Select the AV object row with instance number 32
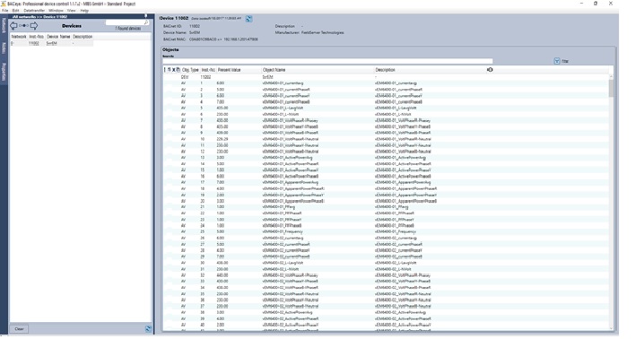 coord(386,275)
